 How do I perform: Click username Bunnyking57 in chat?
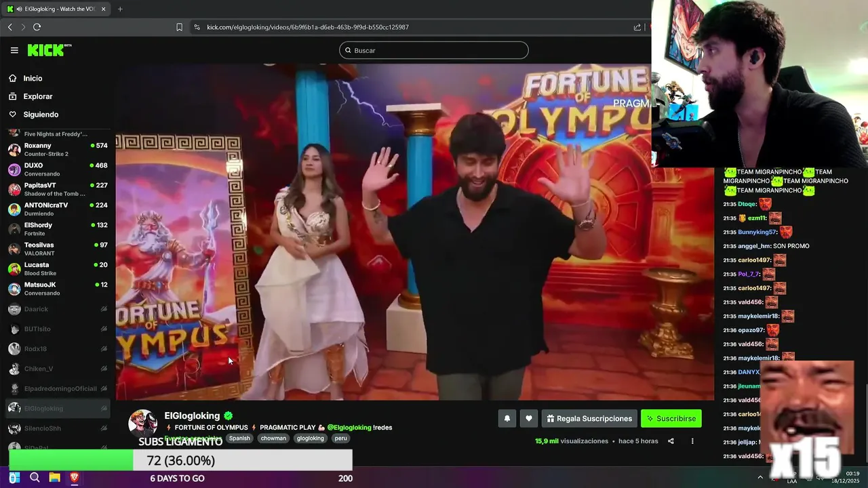point(757,232)
